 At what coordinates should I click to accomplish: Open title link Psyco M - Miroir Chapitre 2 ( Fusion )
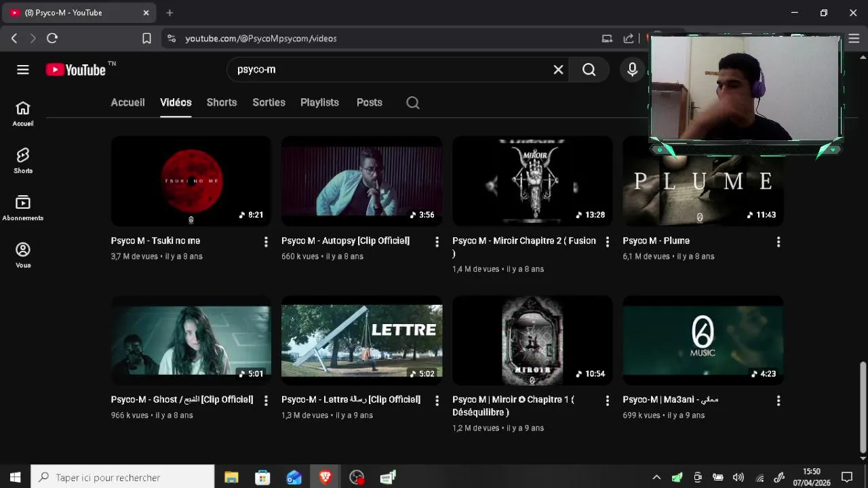524,247
